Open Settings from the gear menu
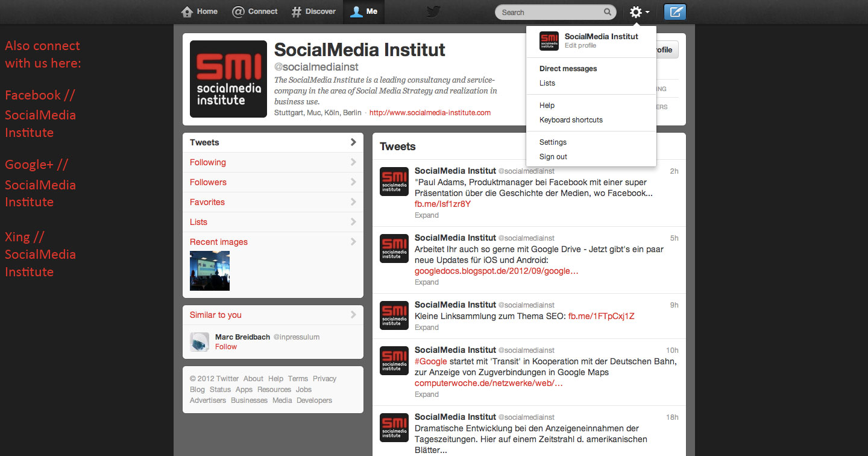 tap(553, 142)
